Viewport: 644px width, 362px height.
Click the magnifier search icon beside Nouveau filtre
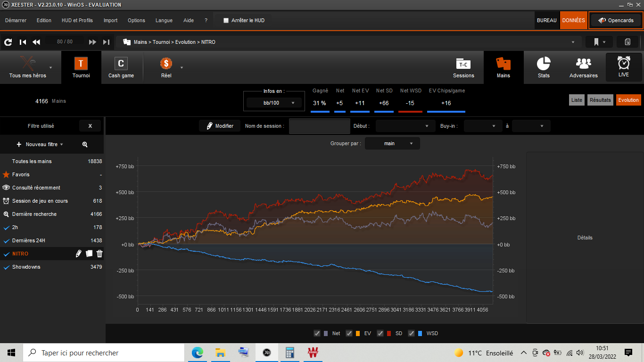[x=85, y=144]
